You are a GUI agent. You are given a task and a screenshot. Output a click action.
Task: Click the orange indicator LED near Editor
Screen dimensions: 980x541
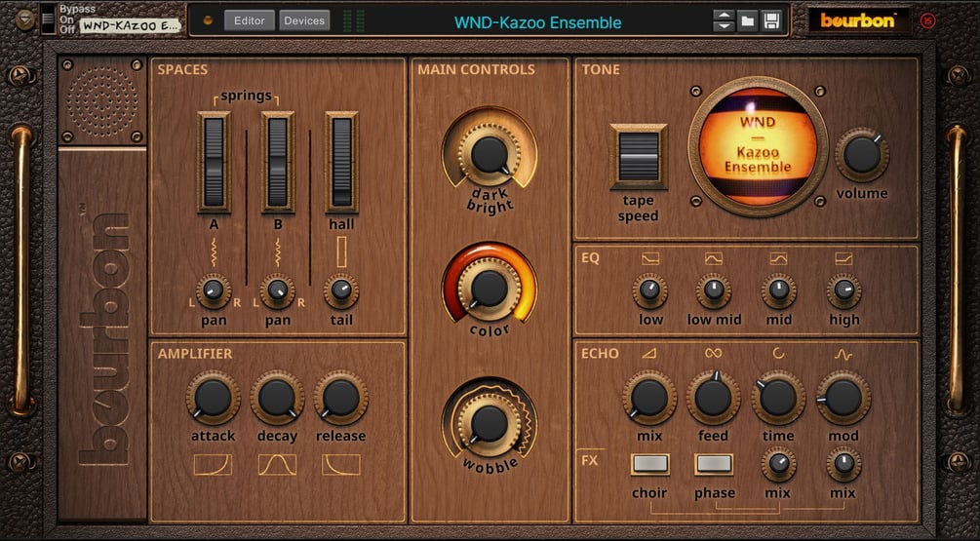[x=208, y=20]
